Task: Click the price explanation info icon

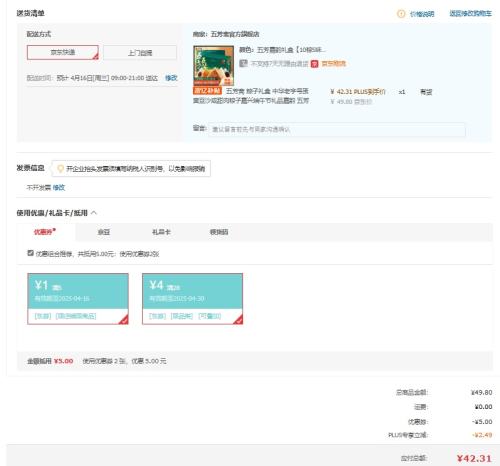Action: pos(401,14)
